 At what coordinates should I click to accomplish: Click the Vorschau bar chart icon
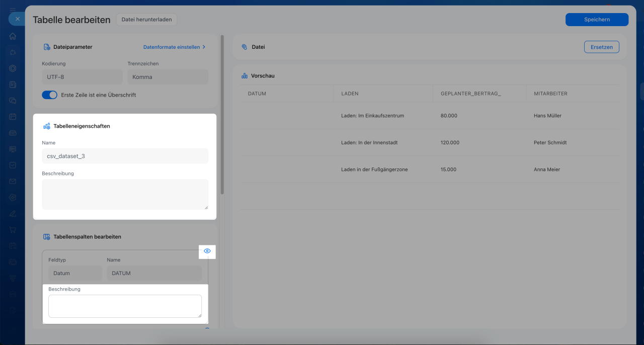click(245, 76)
